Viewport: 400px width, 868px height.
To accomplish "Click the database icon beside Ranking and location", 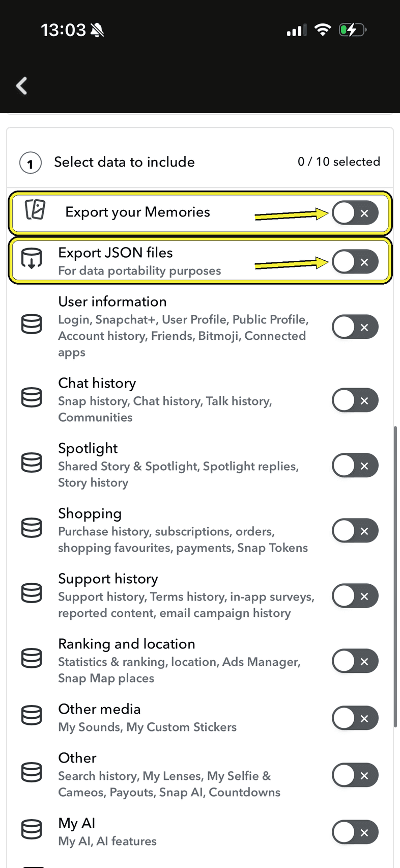I will coord(32,658).
